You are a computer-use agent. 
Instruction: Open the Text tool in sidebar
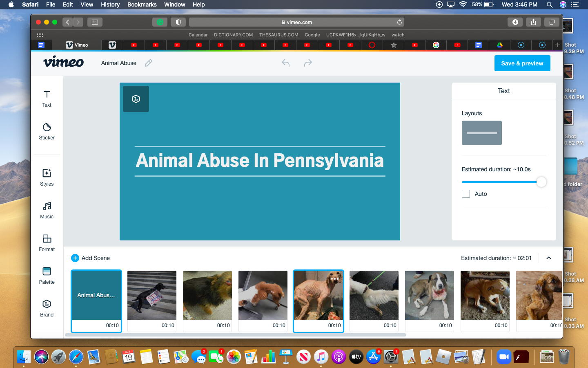click(x=47, y=99)
